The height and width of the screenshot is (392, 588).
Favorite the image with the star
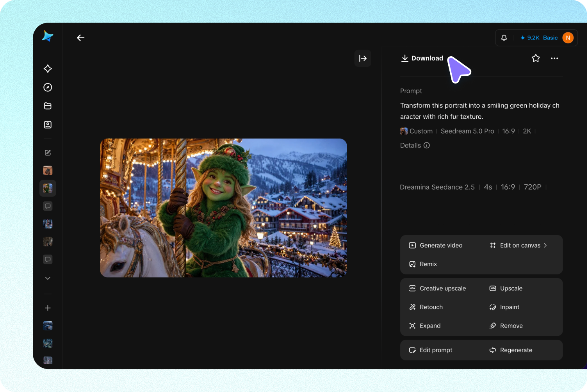pyautogui.click(x=536, y=58)
